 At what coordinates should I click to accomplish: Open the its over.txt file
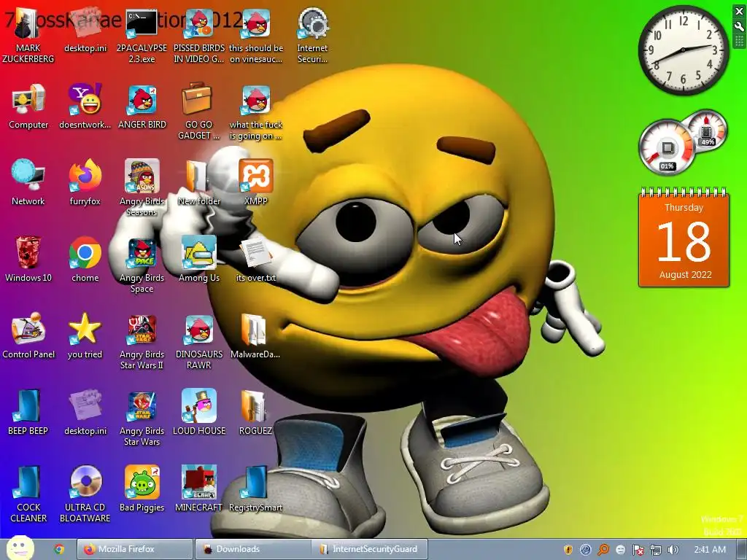tap(256, 260)
